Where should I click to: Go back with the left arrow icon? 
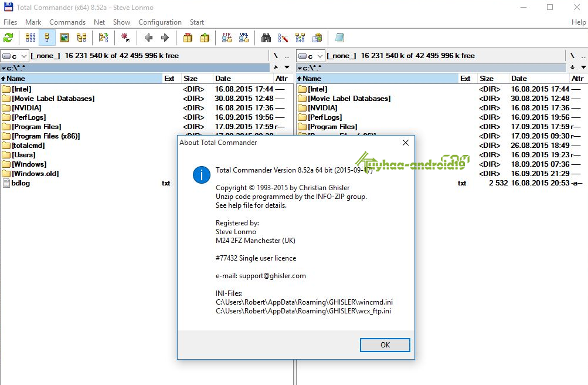pyautogui.click(x=148, y=38)
